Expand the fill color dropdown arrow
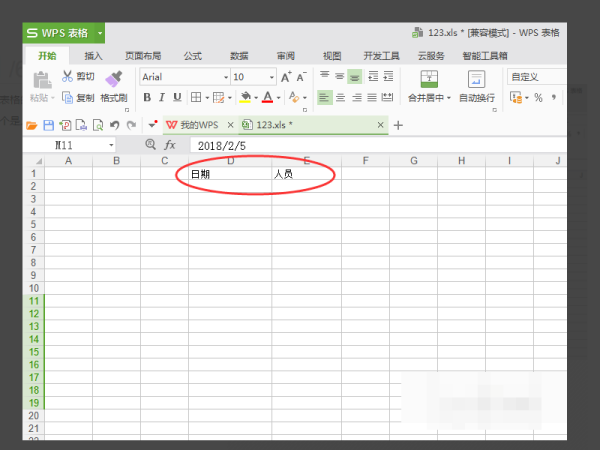The width and height of the screenshot is (600, 450). [256, 98]
